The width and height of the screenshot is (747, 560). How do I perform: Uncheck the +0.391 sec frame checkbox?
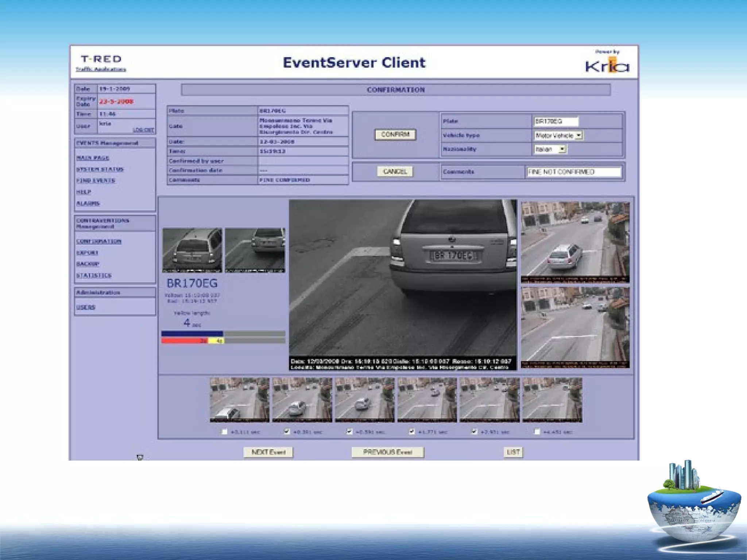point(287,432)
